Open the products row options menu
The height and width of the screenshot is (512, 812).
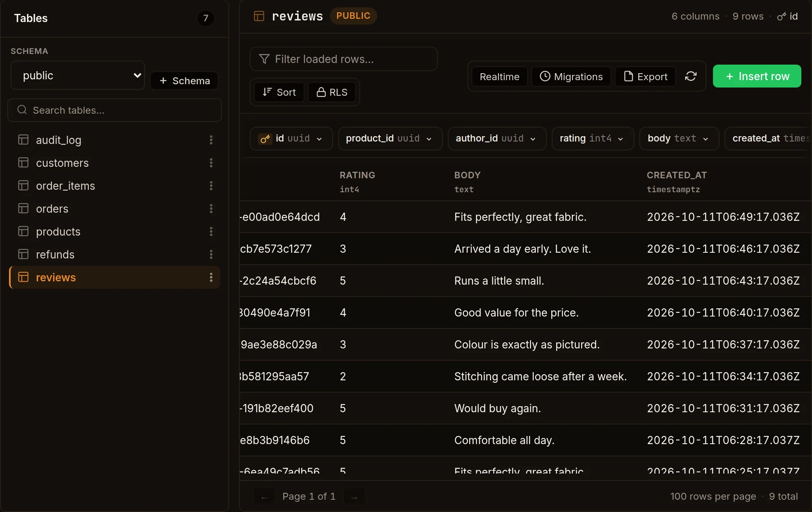211,231
